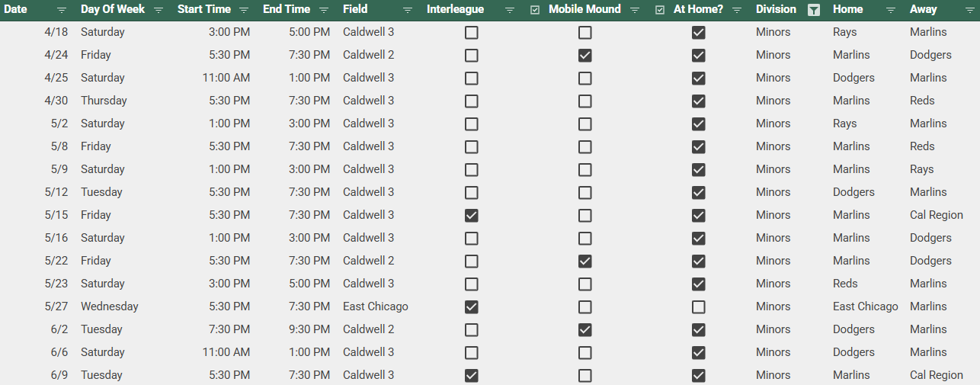Click the Day Of Week filter icon
The image size is (980, 385).
(159, 10)
